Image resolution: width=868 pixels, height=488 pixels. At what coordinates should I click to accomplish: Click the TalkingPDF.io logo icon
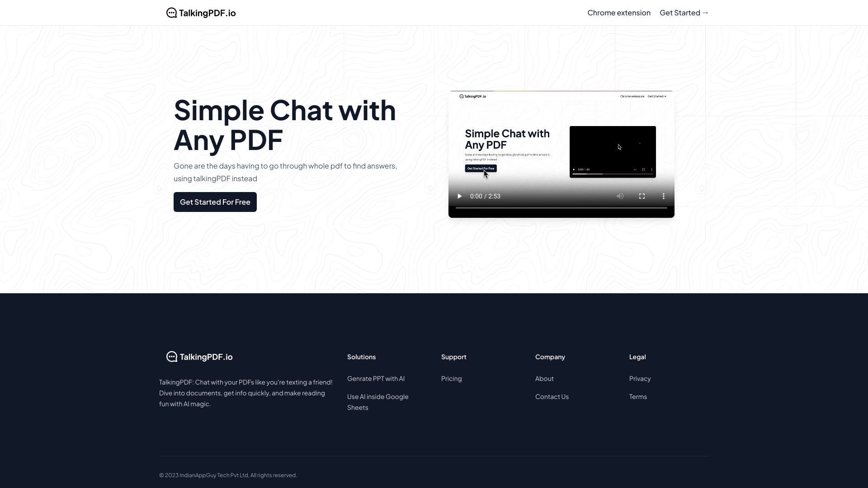171,13
